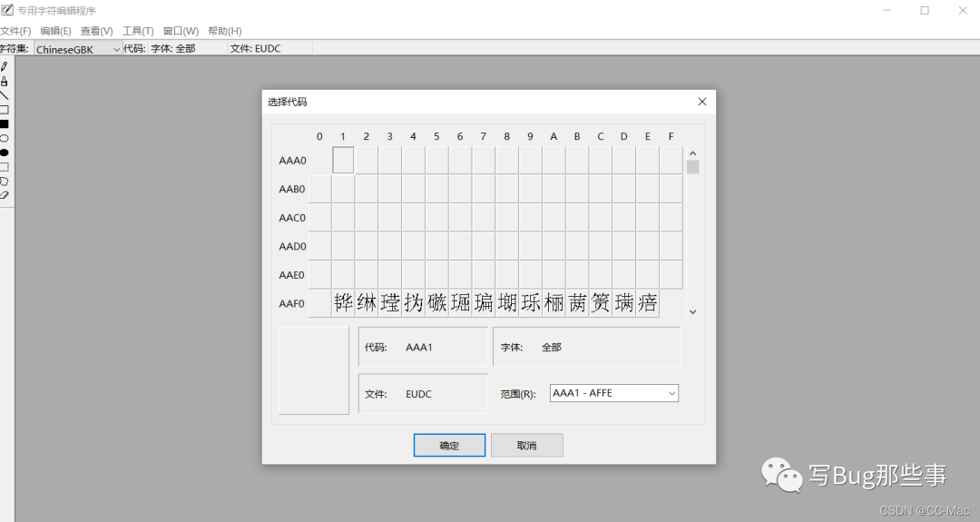Pick the glyph in row AAF0 column 4
This screenshot has width=980, height=522.
coord(414,303)
